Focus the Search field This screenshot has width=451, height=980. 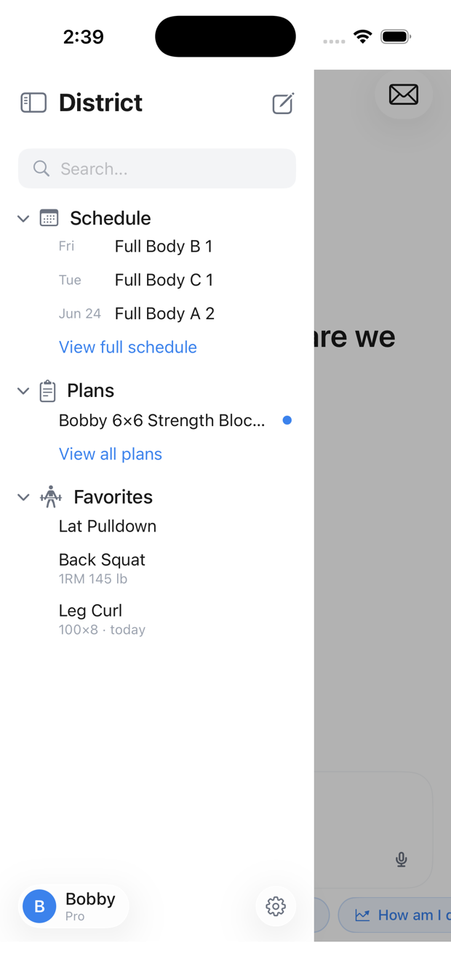point(157,169)
